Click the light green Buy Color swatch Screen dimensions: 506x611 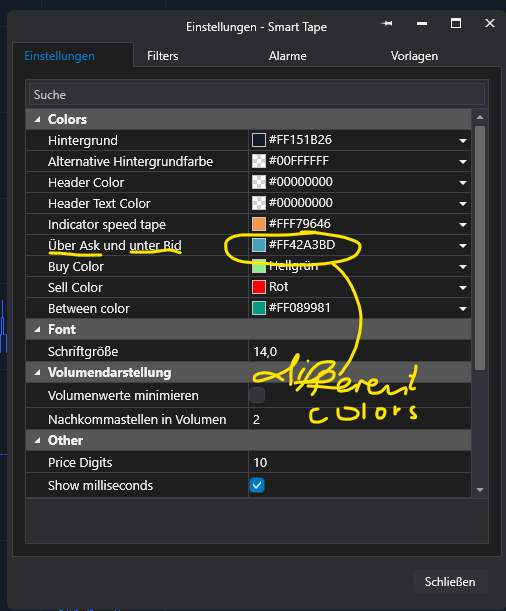tap(259, 266)
